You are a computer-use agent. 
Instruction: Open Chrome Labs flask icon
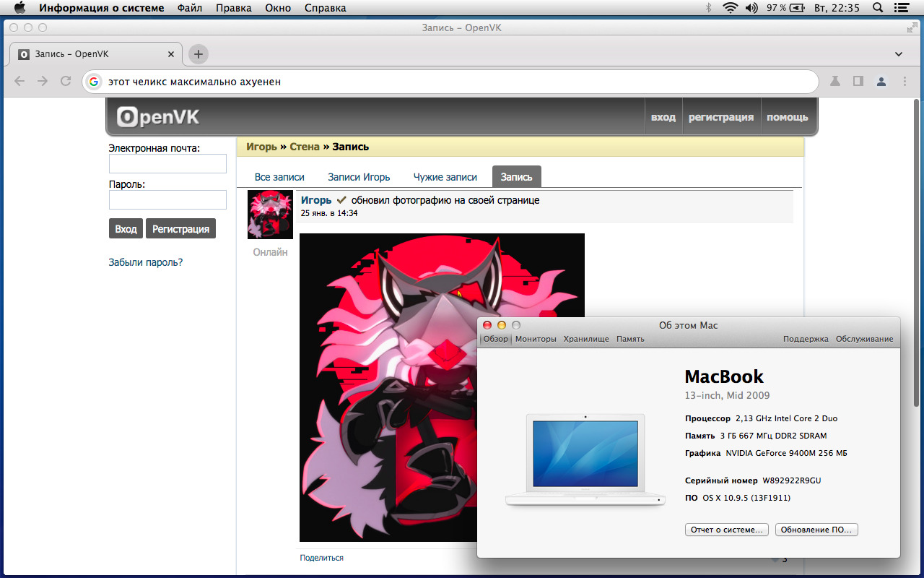pos(835,82)
